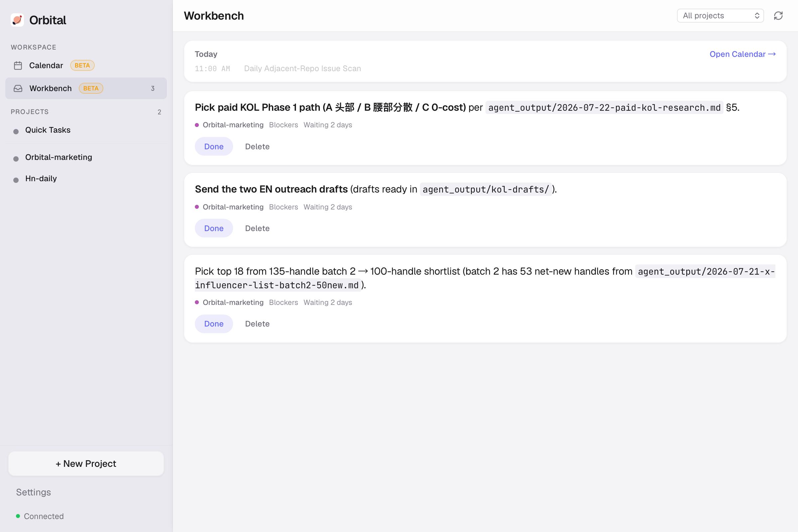Click the PROJECTS section header
Screen dimensions: 798x532
[x=30, y=112]
